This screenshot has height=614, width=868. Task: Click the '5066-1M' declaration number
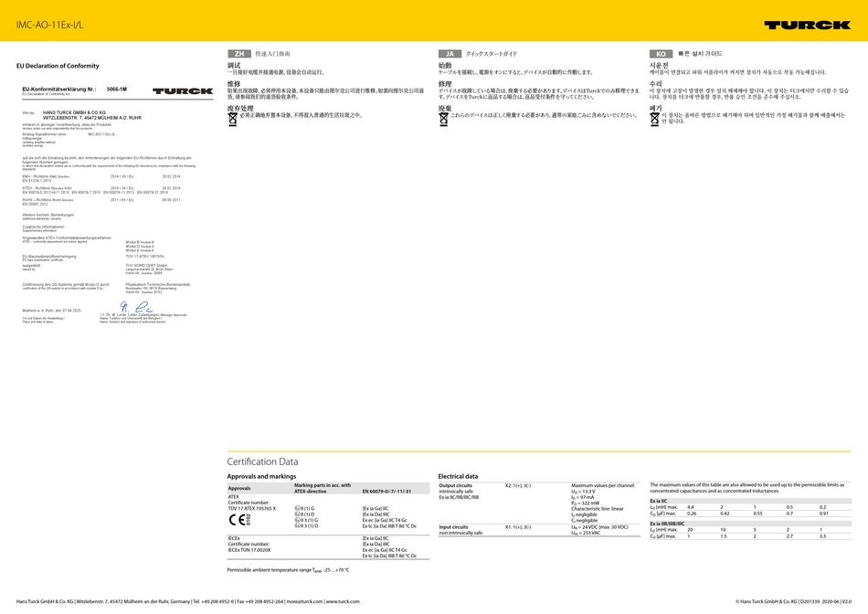(116, 90)
